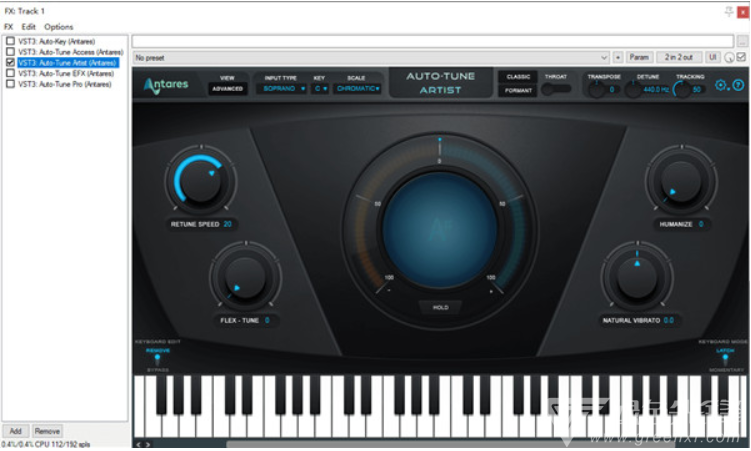Open the Input Type Soprano dropdown

click(281, 89)
